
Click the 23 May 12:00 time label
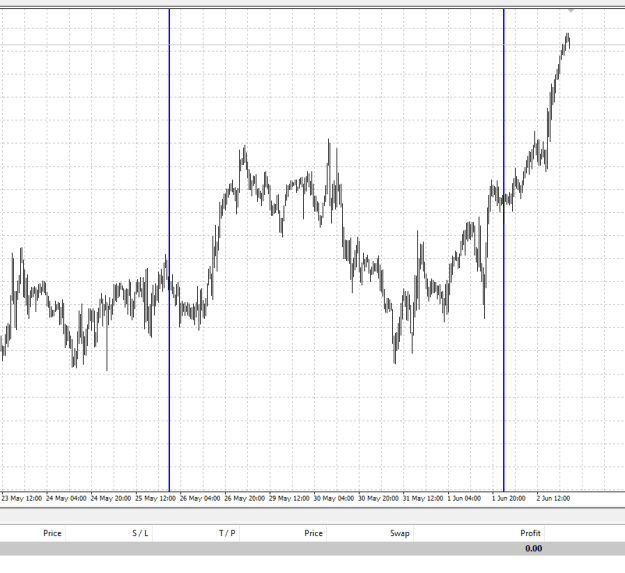[22, 498]
